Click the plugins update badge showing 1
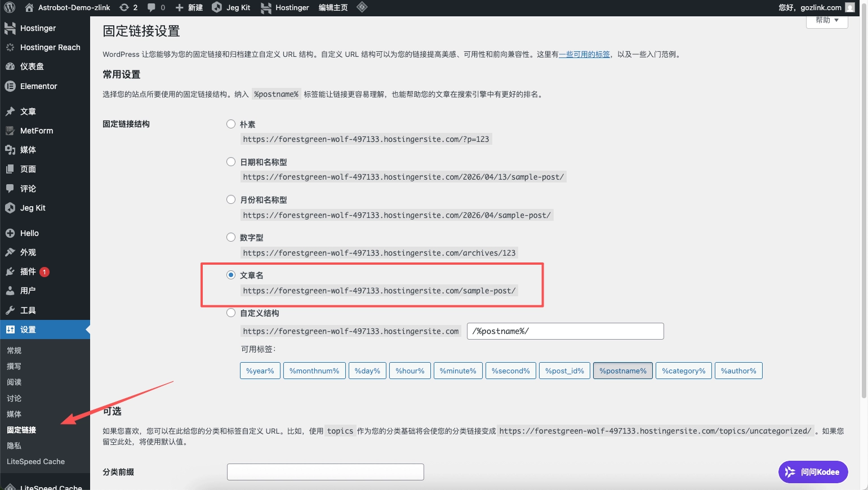Viewport: 868px width, 490px height. click(44, 272)
